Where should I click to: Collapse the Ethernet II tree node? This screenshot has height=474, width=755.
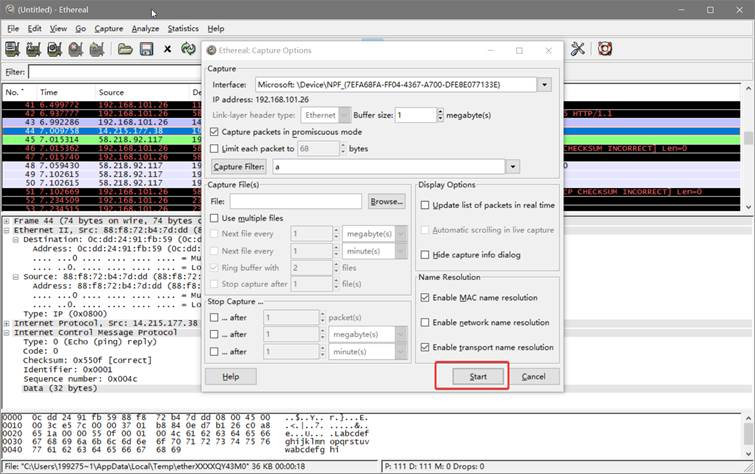tap(7, 230)
